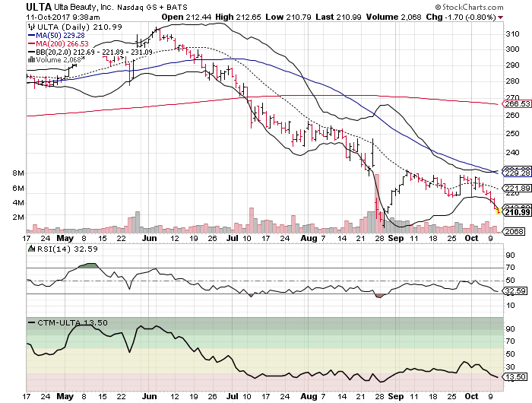Click the CTM-ULTA 13.50 indicator label
Image resolution: width=532 pixels, height=403 pixels.
72,322
